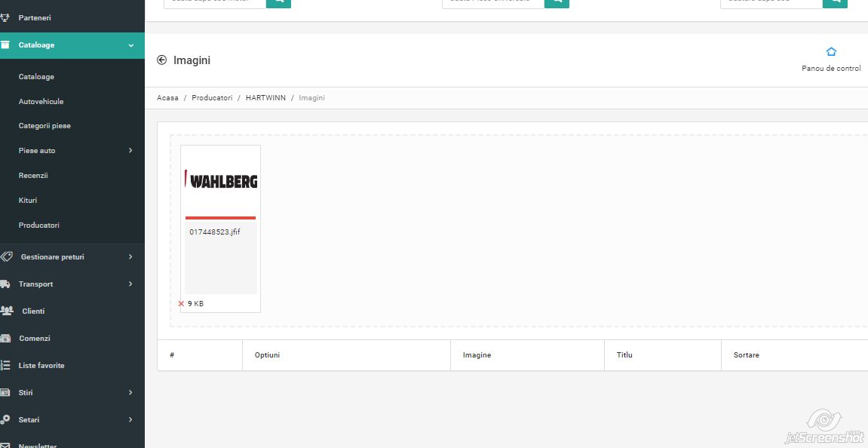Screen dimensions: 868x448
Task: Click the Liste favorite list icon
Action: (x=5, y=365)
